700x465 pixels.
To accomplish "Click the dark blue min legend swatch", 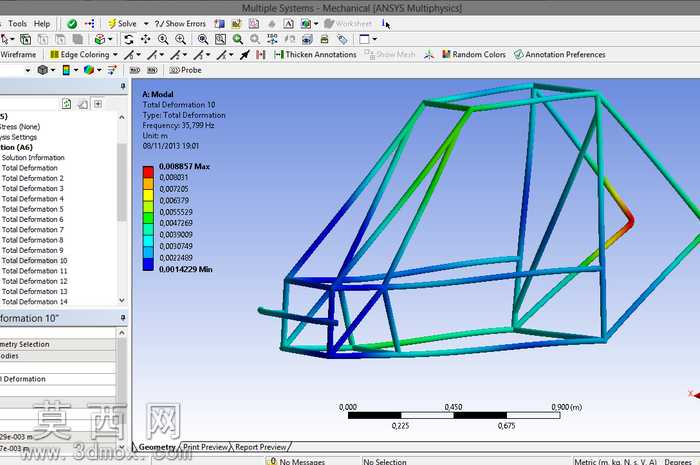I will [148, 264].
